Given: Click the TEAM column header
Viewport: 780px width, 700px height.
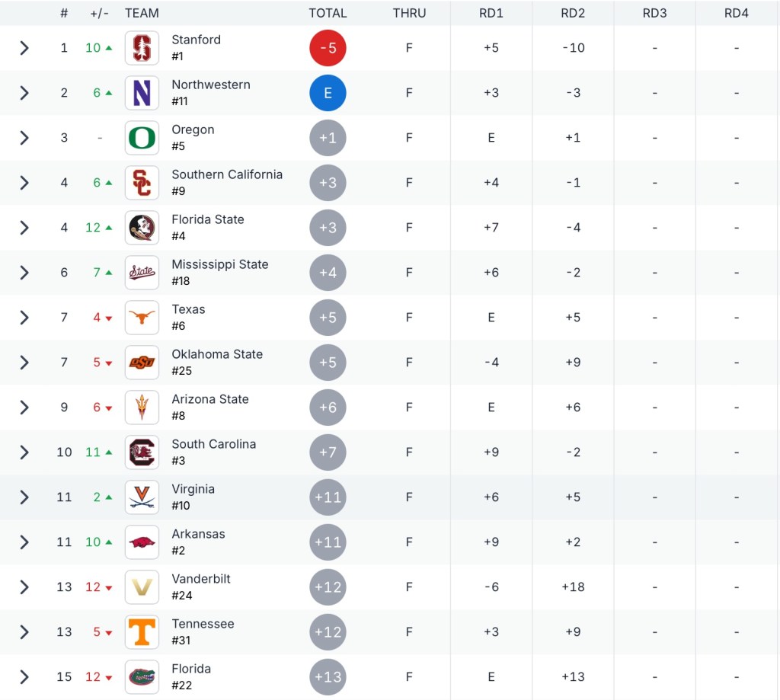Looking at the screenshot, I should [x=142, y=13].
